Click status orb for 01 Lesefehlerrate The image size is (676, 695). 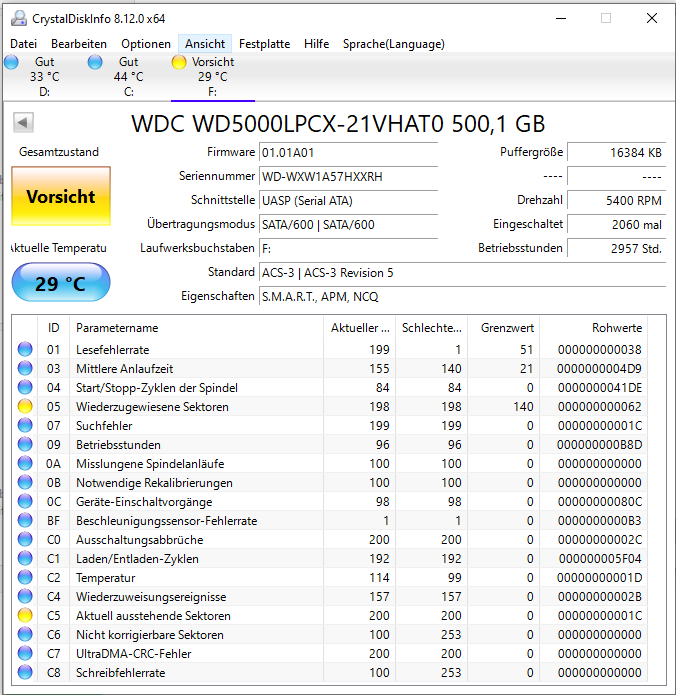pyautogui.click(x=25, y=349)
